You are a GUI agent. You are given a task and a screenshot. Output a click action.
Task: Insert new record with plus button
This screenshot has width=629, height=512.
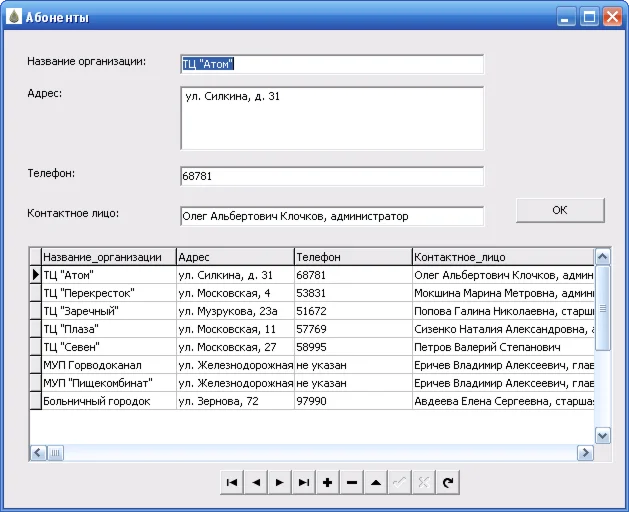coord(328,482)
